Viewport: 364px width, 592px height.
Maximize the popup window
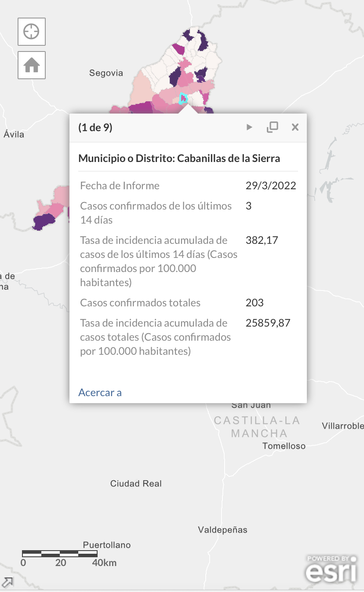point(273,127)
